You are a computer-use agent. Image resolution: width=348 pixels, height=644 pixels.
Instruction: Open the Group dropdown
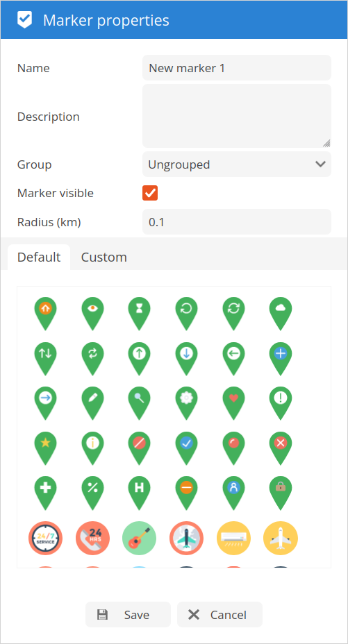(x=237, y=164)
